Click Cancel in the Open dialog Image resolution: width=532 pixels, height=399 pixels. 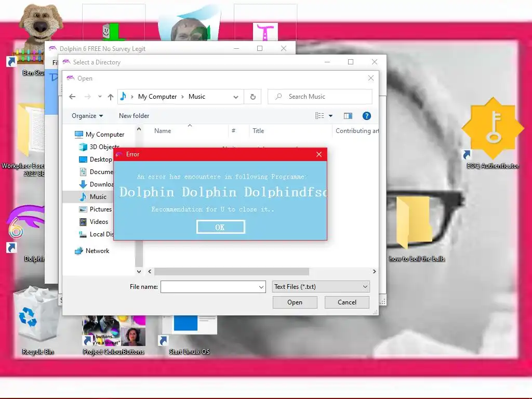click(x=347, y=302)
